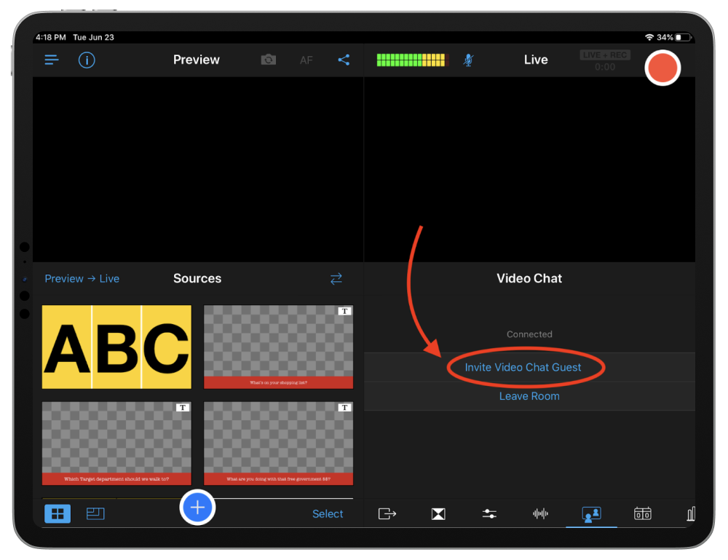The height and width of the screenshot is (560, 728).
Task: Flip the camera using camera icon
Action: [x=268, y=60]
